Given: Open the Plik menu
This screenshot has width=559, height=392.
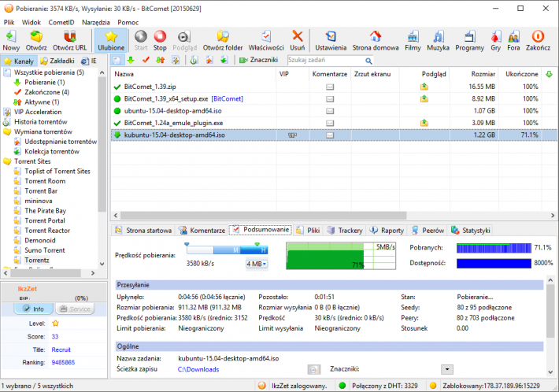Looking at the screenshot, I should (x=9, y=22).
